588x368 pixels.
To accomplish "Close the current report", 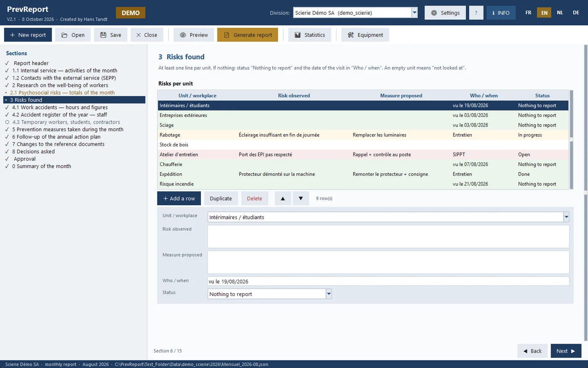I will pos(147,35).
